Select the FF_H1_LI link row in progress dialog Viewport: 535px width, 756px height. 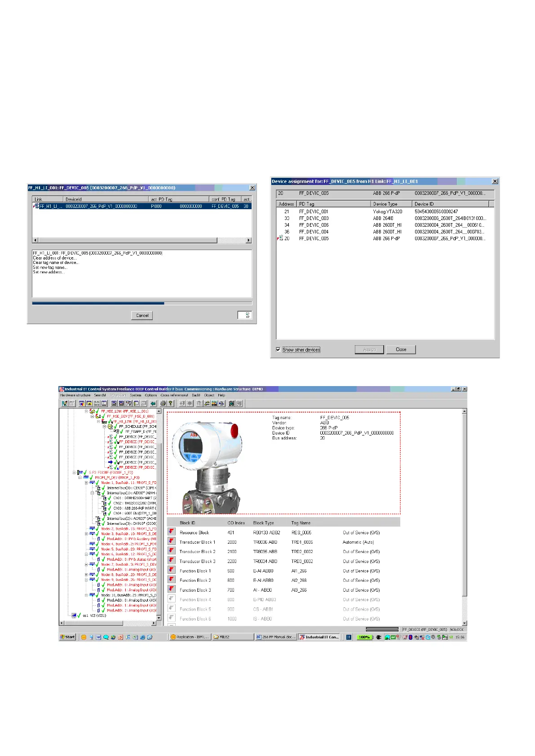142,206
